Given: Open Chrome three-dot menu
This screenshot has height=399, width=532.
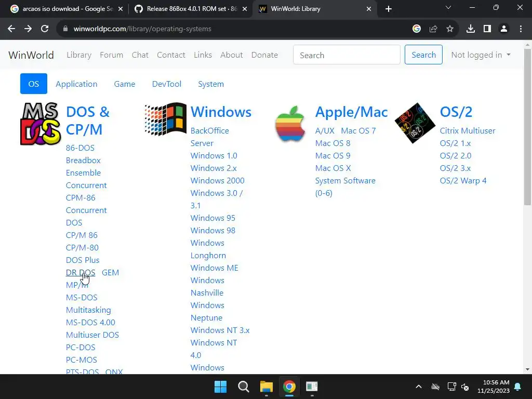Looking at the screenshot, I should point(521,29).
